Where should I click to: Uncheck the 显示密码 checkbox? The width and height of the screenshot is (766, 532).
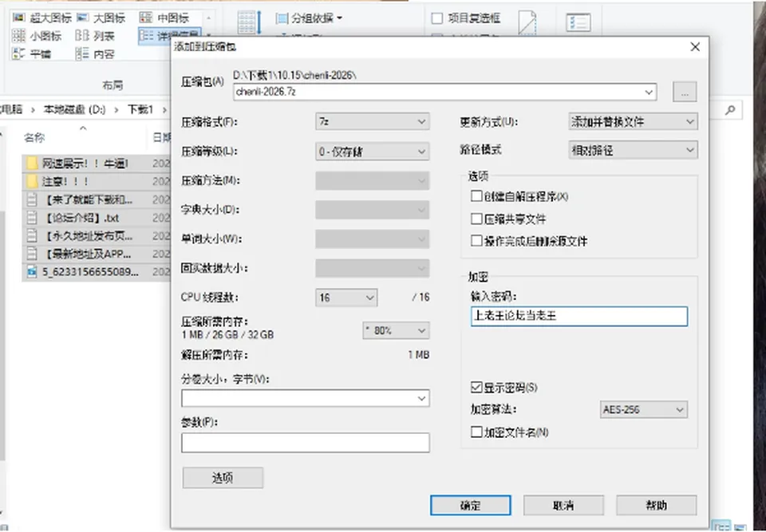(x=476, y=388)
